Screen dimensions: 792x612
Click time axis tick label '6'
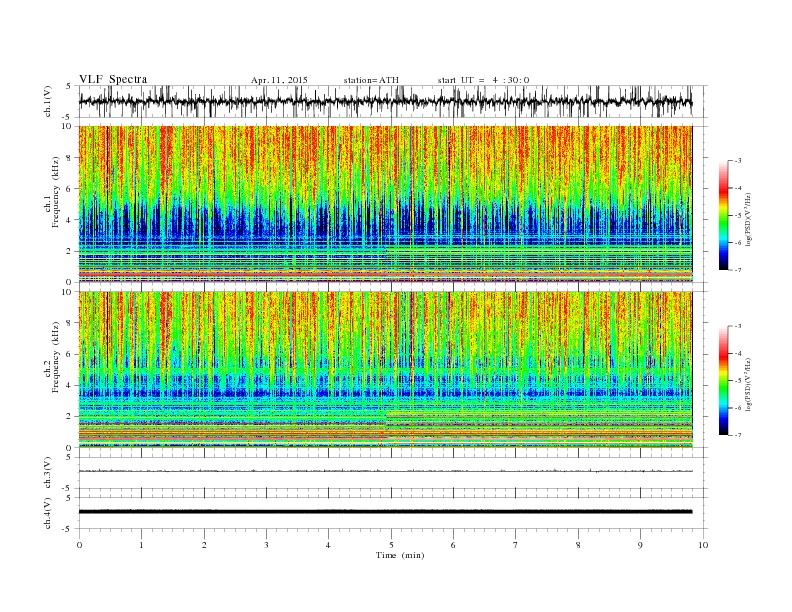pyautogui.click(x=453, y=545)
